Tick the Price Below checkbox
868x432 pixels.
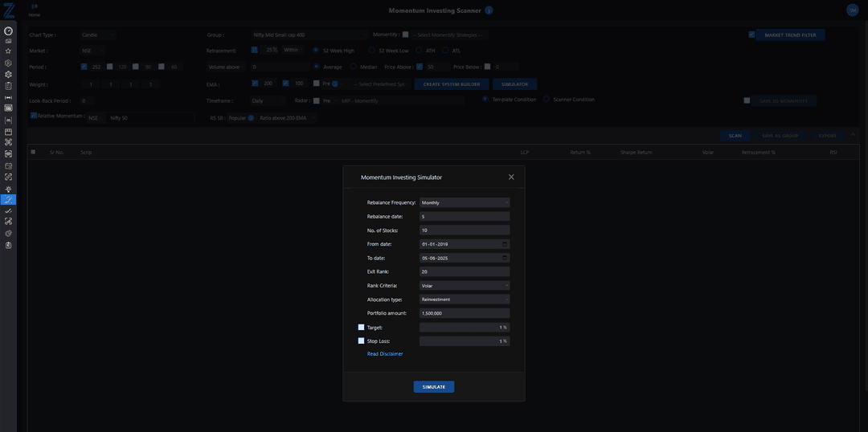(x=487, y=67)
